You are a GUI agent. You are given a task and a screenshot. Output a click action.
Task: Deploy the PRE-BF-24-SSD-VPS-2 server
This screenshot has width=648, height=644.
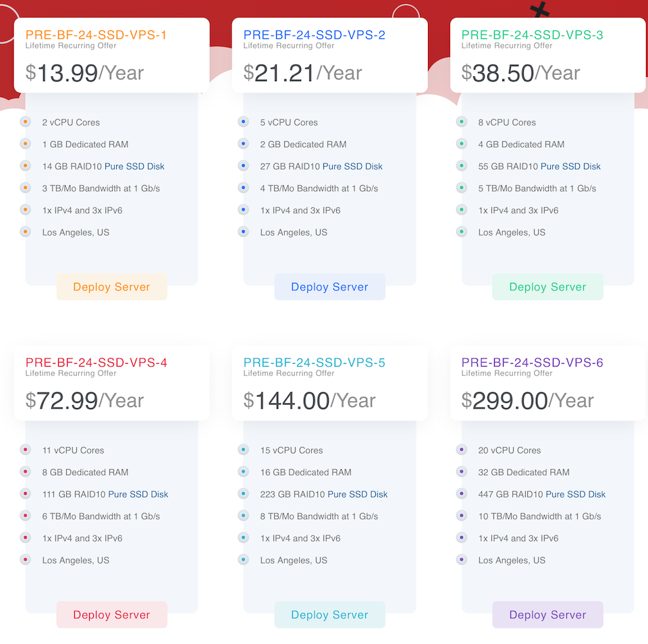[x=330, y=287]
